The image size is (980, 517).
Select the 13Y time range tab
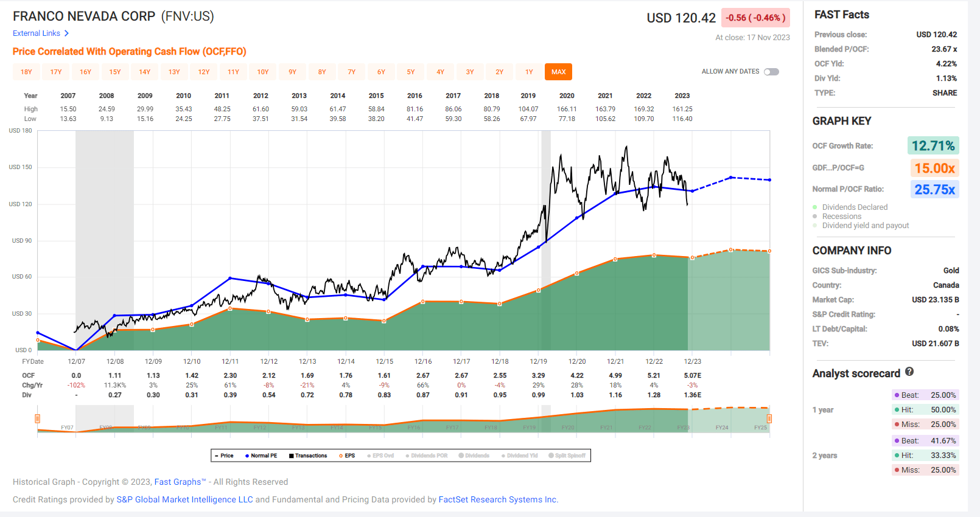174,72
